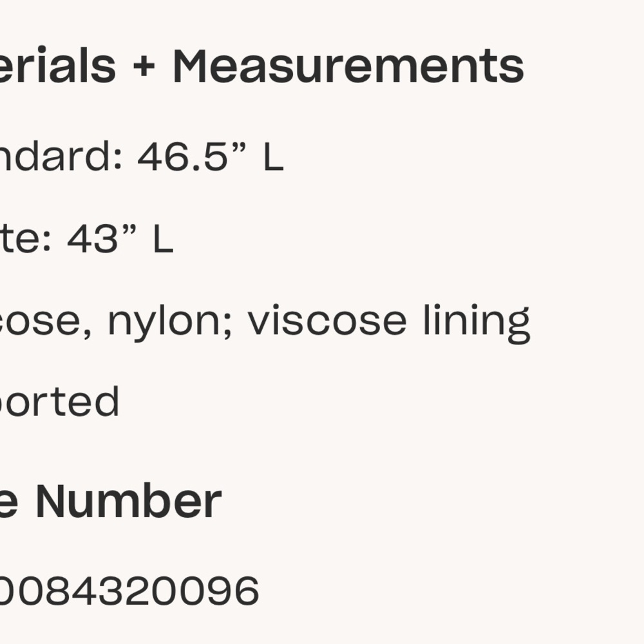The height and width of the screenshot is (644, 644).
Task: Select the 43" measurement value
Action: tap(101, 238)
